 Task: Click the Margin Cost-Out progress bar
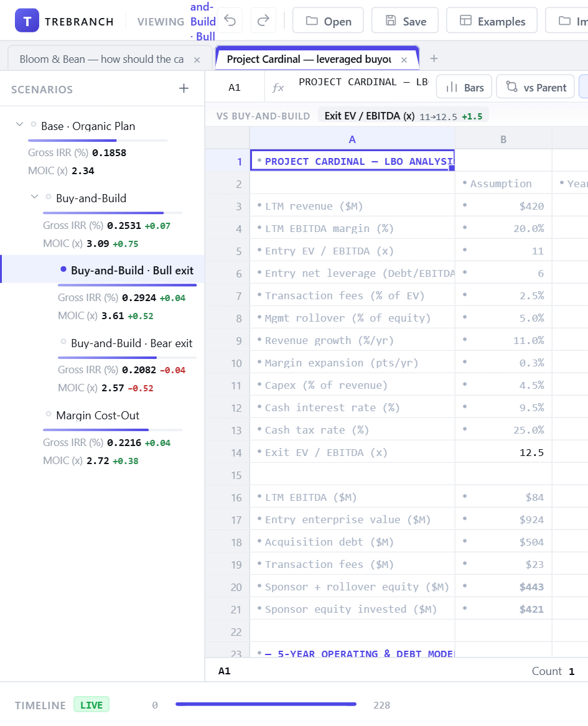[x=113, y=430]
